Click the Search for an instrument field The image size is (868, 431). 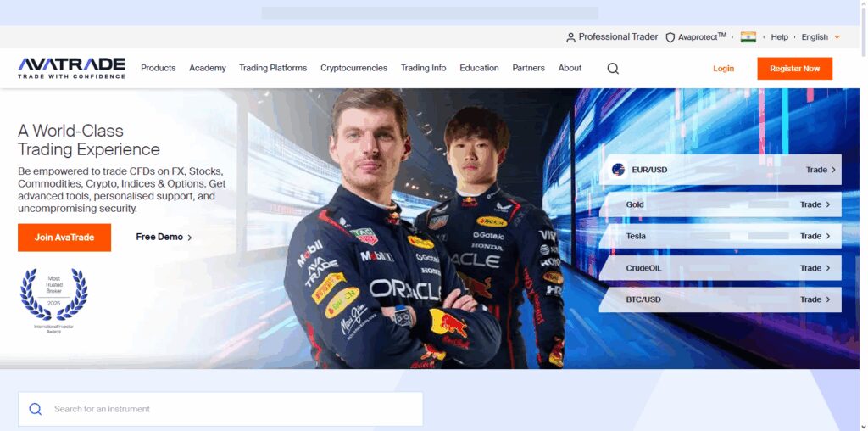coord(220,409)
